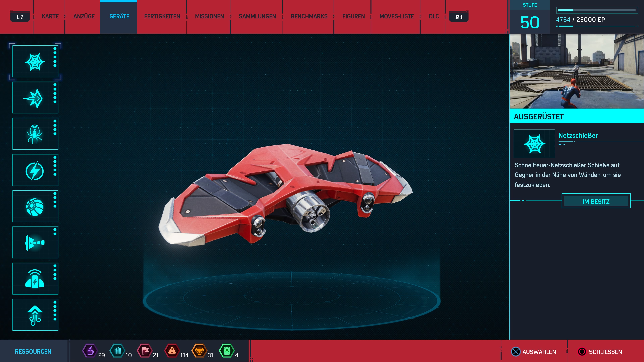This screenshot has height=362, width=644.
Task: Open the FERTIGKEITEN tab
Action: 162,16
